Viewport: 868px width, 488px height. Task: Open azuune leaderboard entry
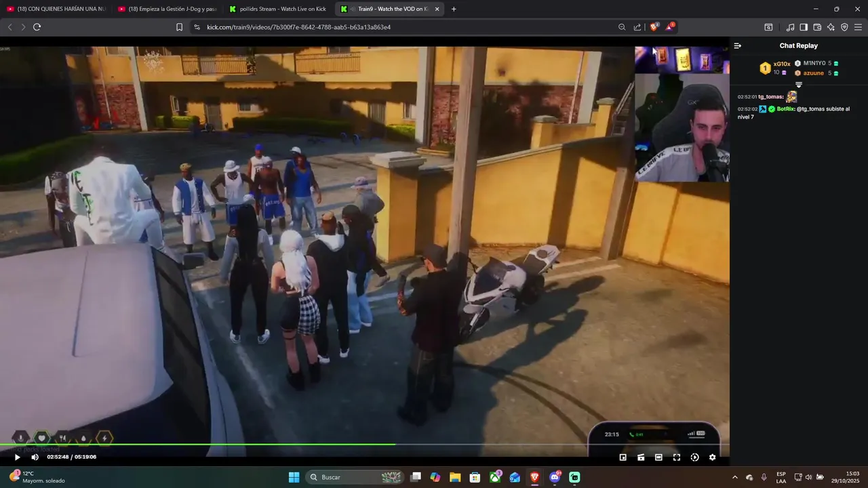[x=816, y=73]
